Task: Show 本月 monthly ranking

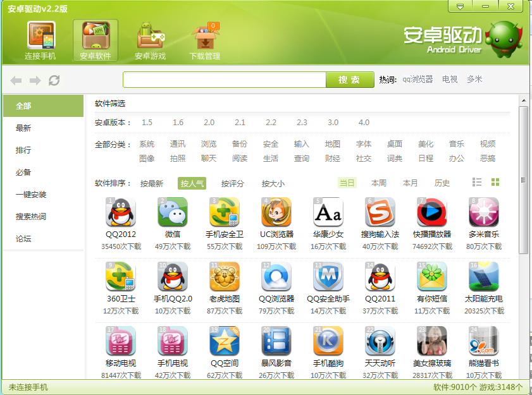Action: [410, 183]
